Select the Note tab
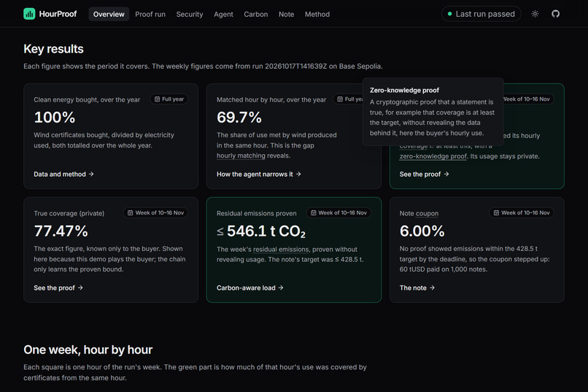 click(286, 15)
